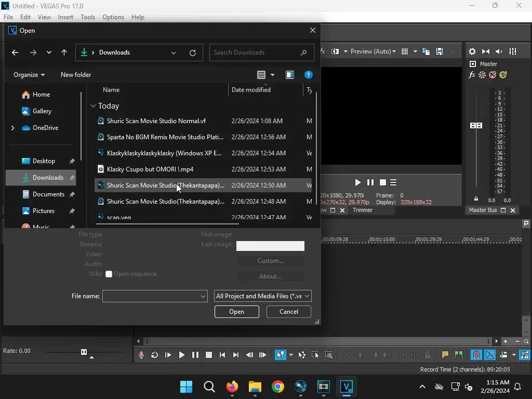Open the Edit menu
Screen dimensions: 532x399
click(25, 17)
